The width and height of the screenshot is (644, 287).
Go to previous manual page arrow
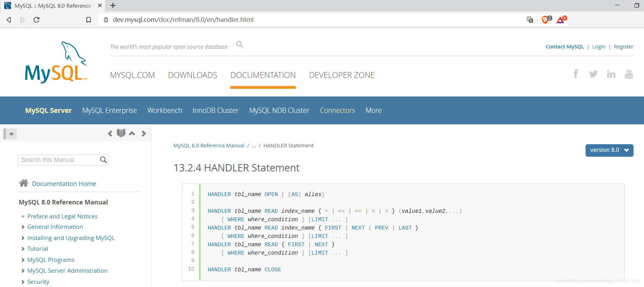click(110, 133)
